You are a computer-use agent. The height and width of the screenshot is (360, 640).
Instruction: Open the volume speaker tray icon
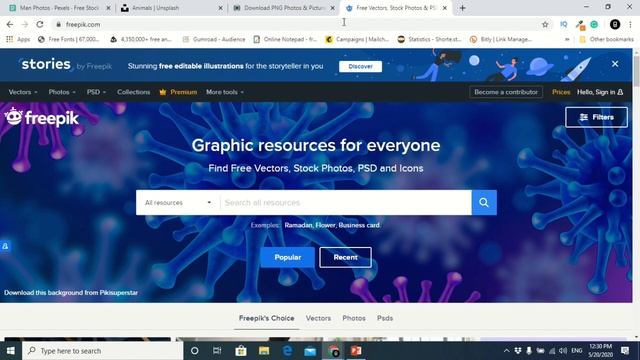tap(563, 351)
